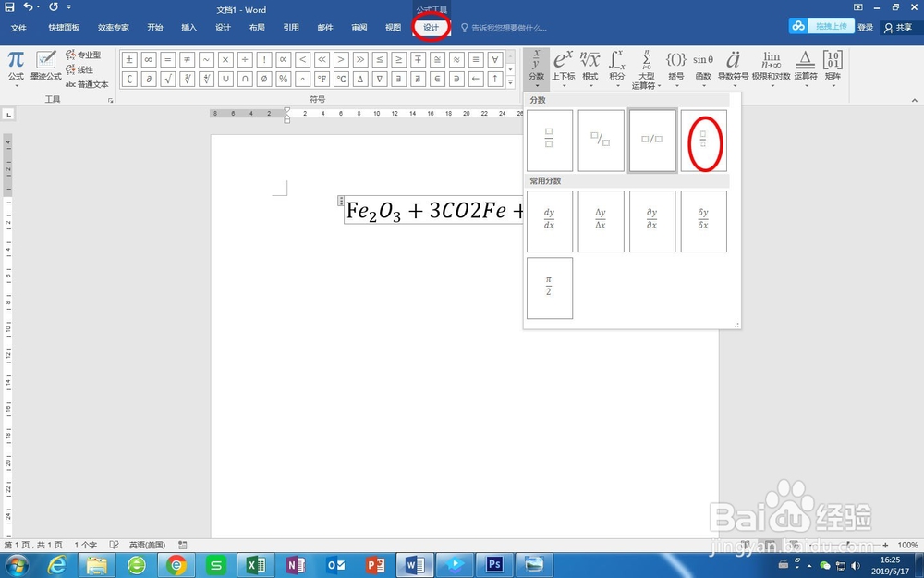The image size is (924, 578).
Task: Open the 积分 integral dropdown
Action: tap(616, 68)
